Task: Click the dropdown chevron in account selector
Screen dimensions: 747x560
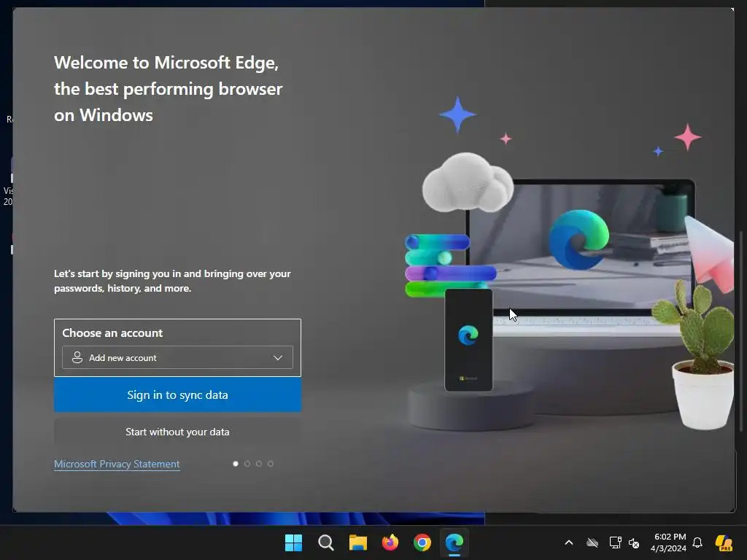Action: (x=278, y=357)
